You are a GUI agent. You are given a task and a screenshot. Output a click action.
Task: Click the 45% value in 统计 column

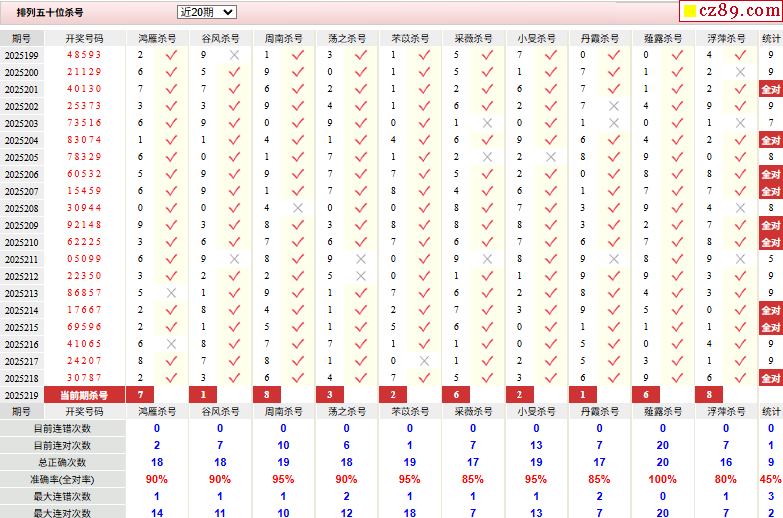[771, 480]
